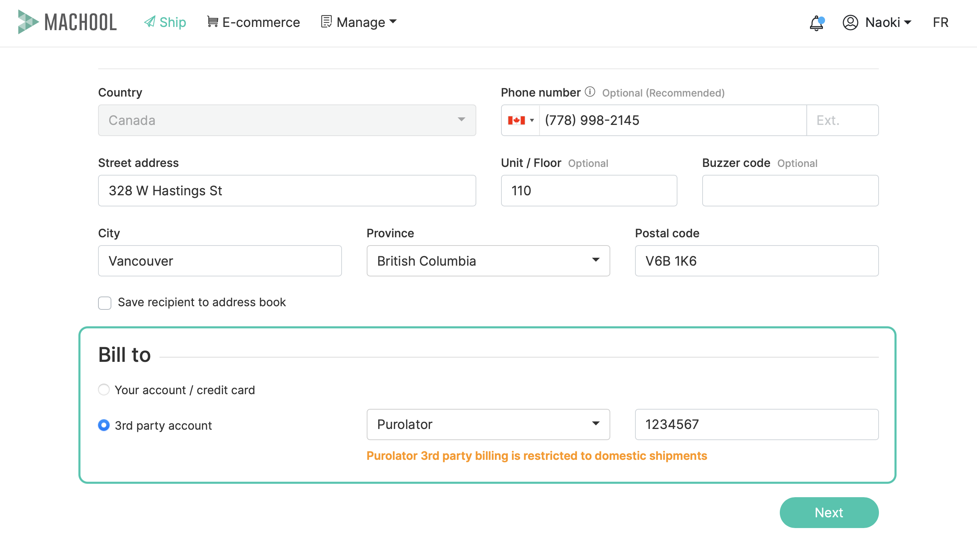Click the Street address field
The width and height of the screenshot is (977, 560).
pyautogui.click(x=287, y=191)
